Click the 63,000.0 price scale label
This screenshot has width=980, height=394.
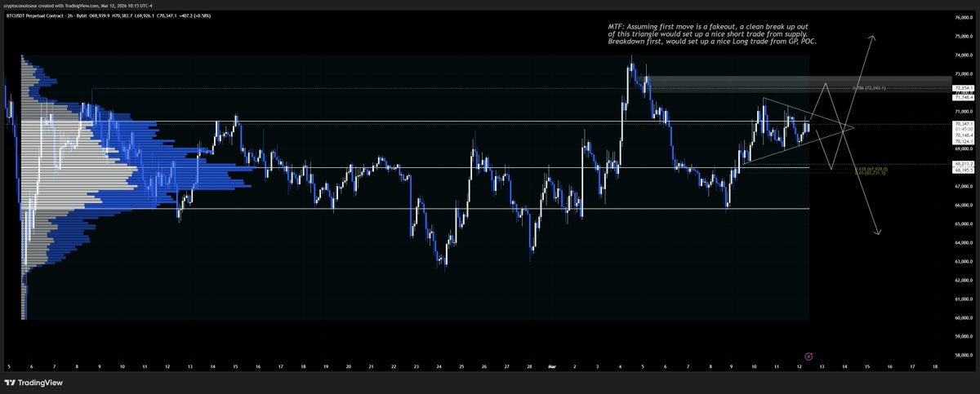[964, 261]
